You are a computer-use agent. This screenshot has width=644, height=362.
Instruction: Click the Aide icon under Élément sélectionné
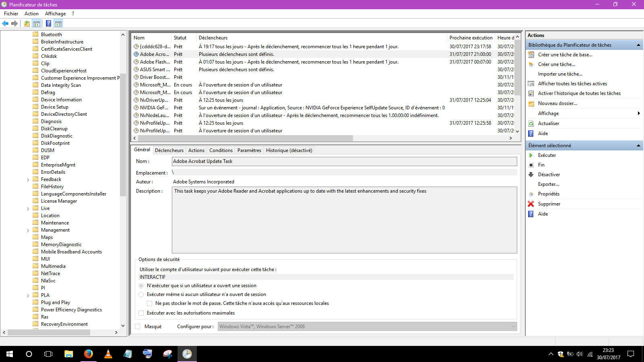point(531,214)
